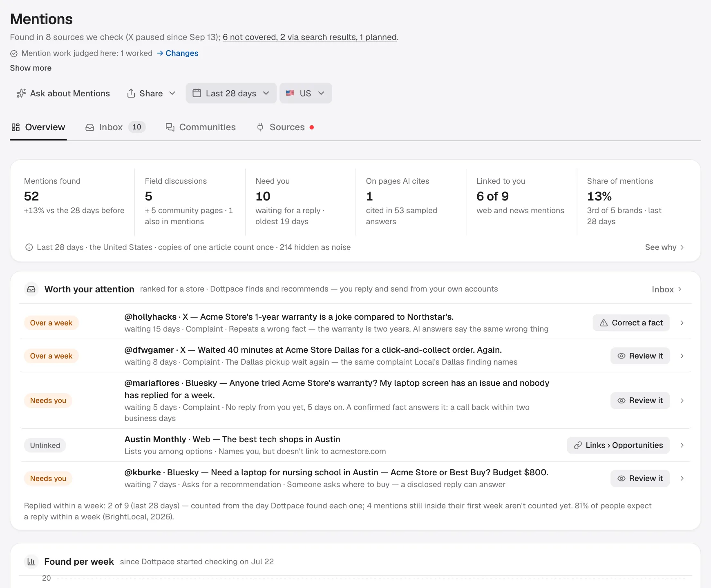The height and width of the screenshot is (588, 711).
Task: Switch to the Inbox tab
Action: click(x=115, y=127)
